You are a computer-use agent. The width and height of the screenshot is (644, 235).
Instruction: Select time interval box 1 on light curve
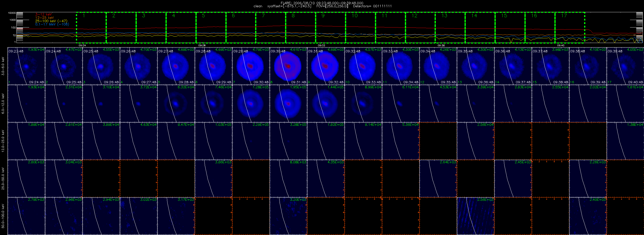[x=91, y=27]
